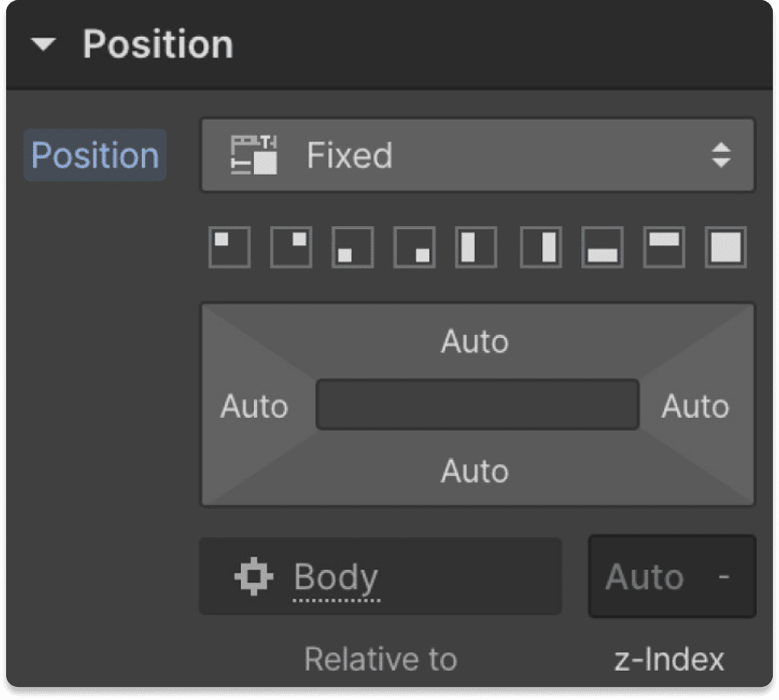Select the bottom-left fixed position preset
The height and width of the screenshot is (700, 779).
[352, 248]
